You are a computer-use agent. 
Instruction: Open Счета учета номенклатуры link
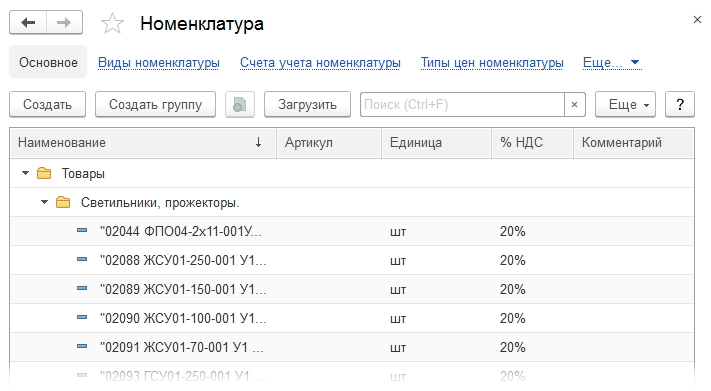click(x=320, y=63)
